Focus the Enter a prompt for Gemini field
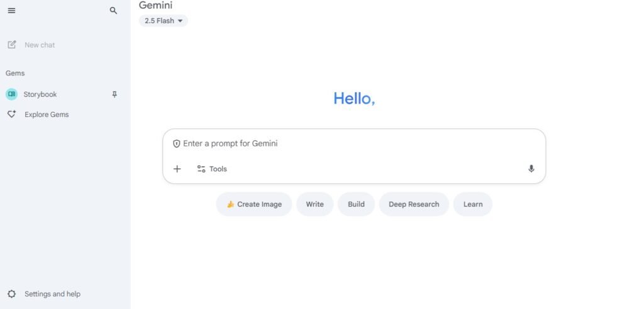This screenshot has width=644, height=309. pos(352,144)
